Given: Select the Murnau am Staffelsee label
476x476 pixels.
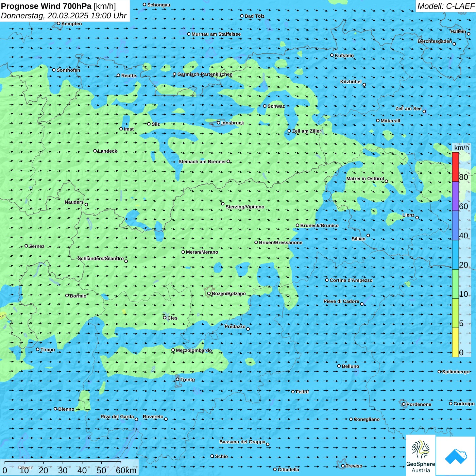Looking at the screenshot, I should pyautogui.click(x=216, y=34).
